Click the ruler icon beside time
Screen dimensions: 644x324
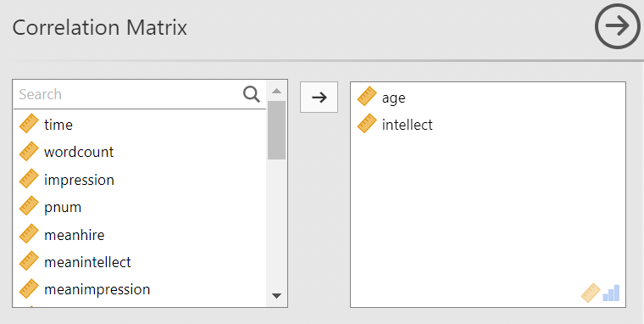[29, 124]
